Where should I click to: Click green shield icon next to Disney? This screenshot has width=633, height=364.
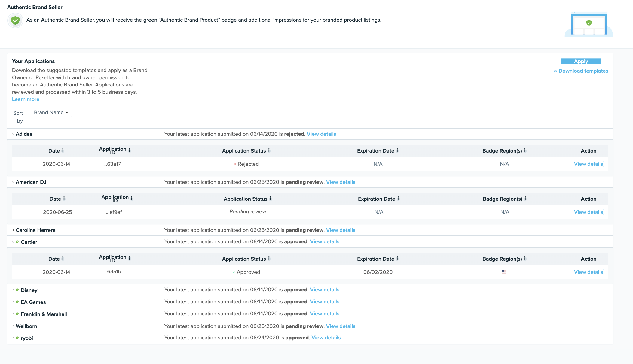(x=17, y=290)
